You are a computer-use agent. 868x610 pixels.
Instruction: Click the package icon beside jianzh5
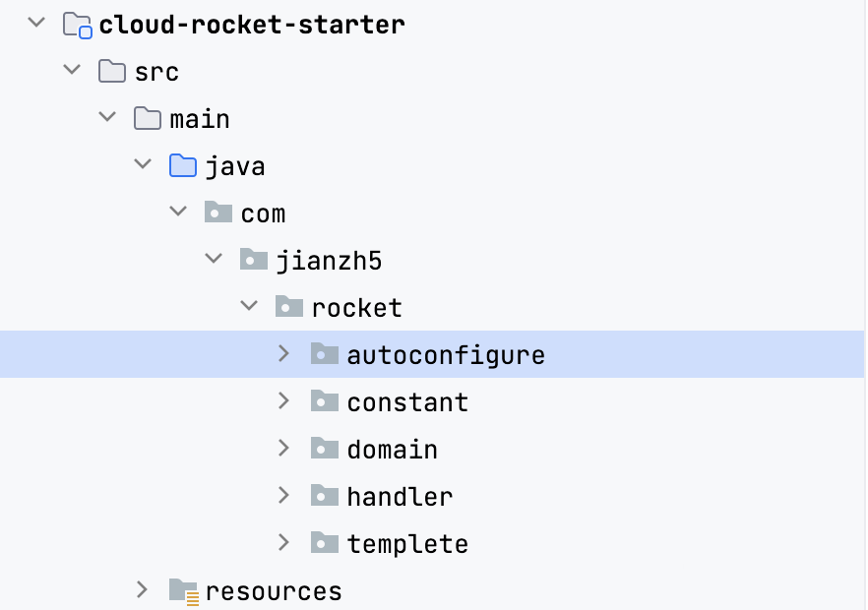click(254, 258)
